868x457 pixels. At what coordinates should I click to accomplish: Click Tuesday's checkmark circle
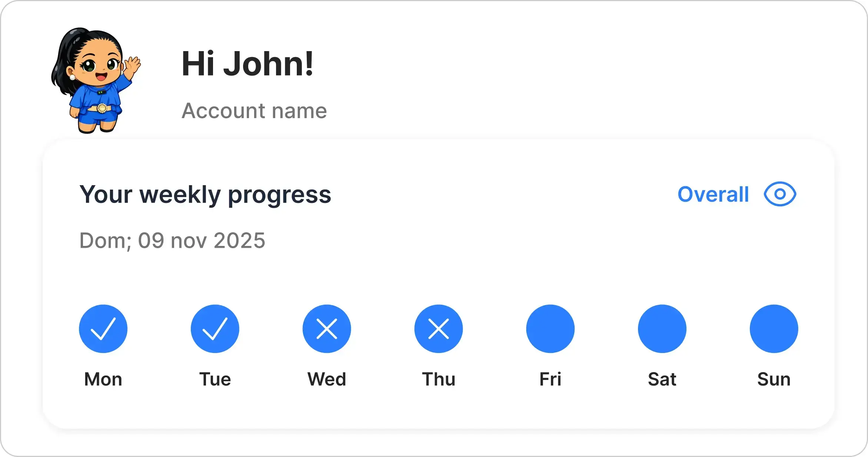[x=215, y=329]
